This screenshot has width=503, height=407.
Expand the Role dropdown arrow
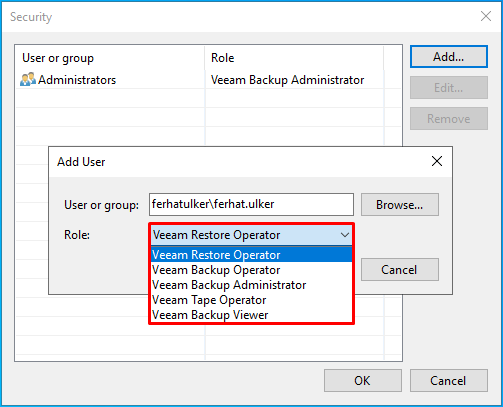[345, 235]
